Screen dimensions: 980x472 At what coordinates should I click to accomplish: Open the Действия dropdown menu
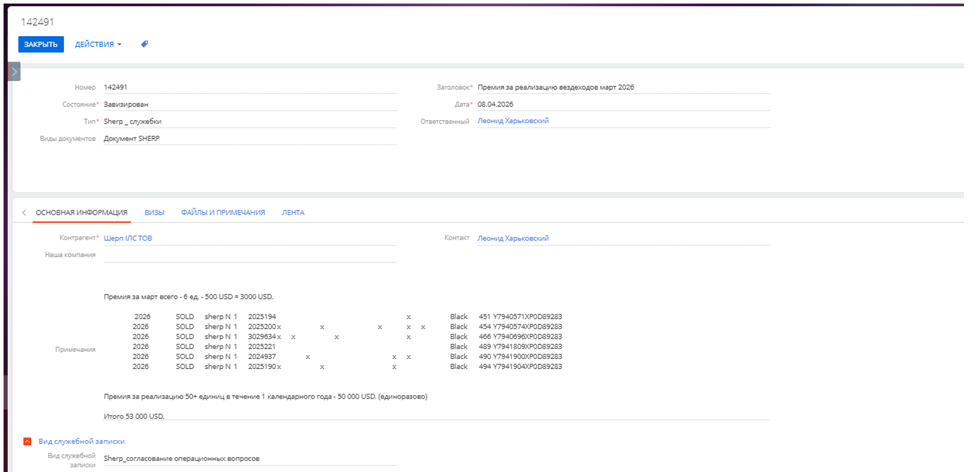pos(98,44)
